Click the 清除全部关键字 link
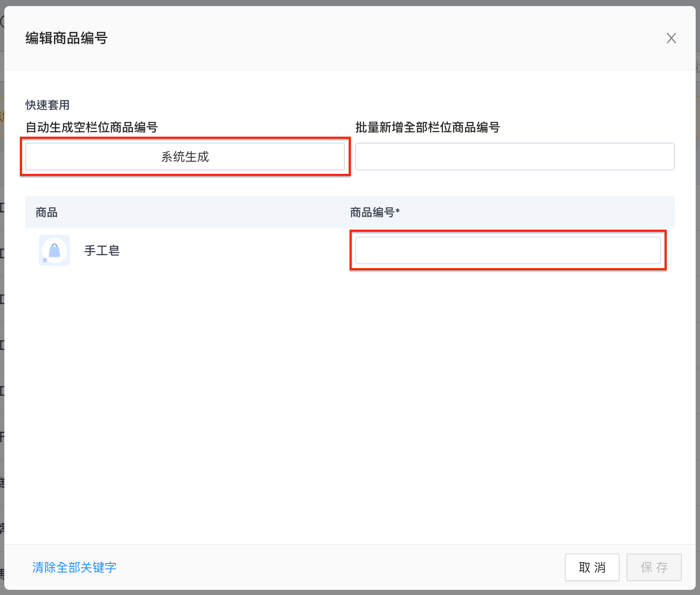The width and height of the screenshot is (700, 595). 74,567
